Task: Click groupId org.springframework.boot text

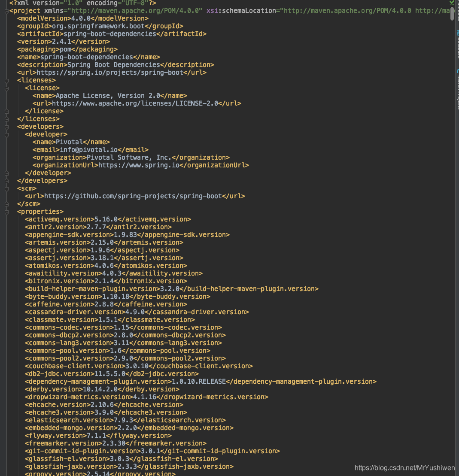Action: tap(98, 26)
